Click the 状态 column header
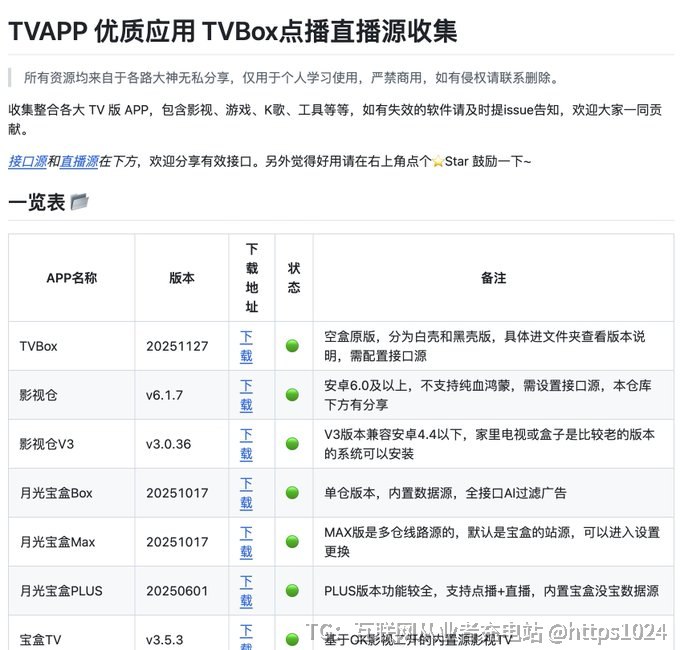680x650 pixels. pyautogui.click(x=294, y=278)
